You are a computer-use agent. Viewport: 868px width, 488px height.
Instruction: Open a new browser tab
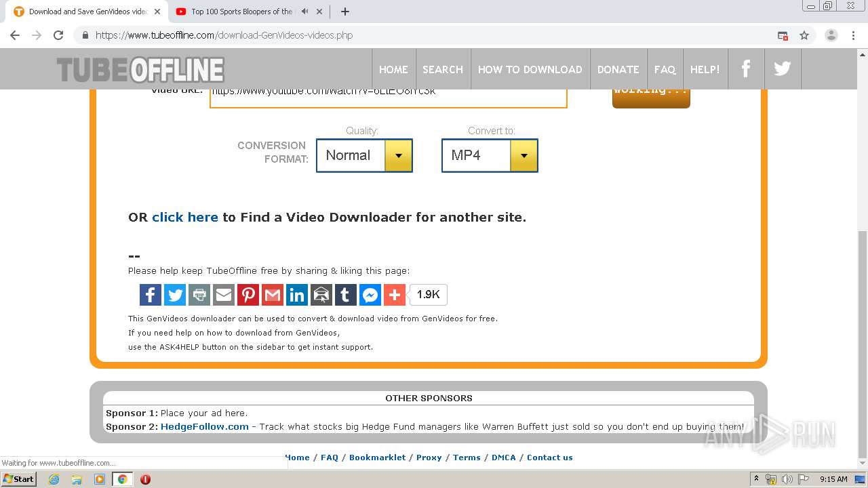pos(345,12)
